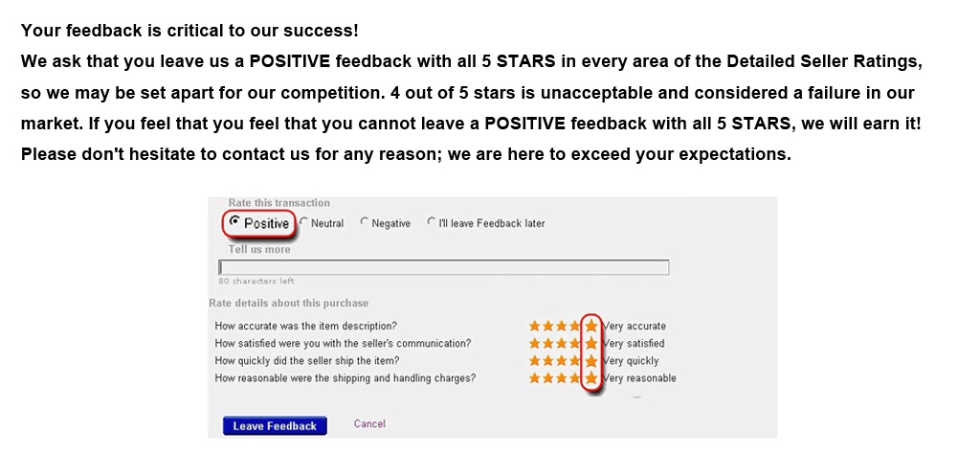Click the first star for item description accuracy
980x455 pixels.
click(x=535, y=326)
